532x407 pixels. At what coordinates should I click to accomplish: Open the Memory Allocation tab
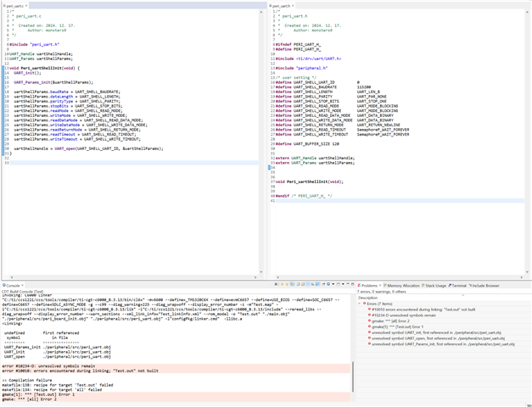(x=401, y=286)
